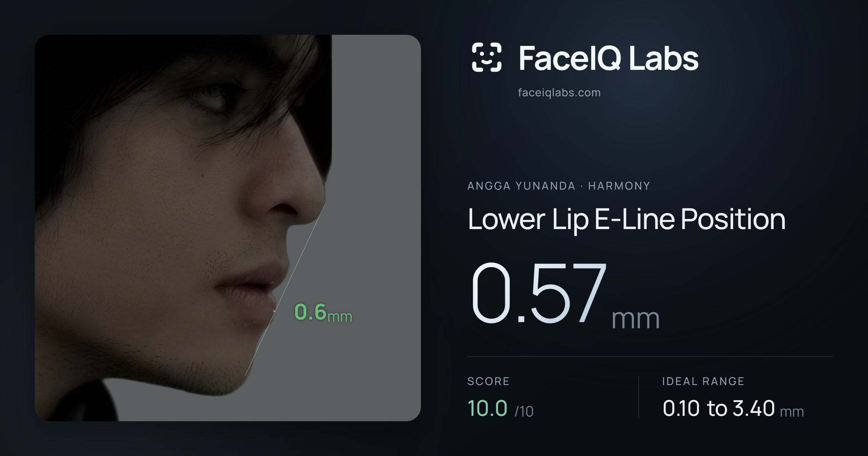Click the E-line endpoint at the chin
This screenshot has height=456, width=868.
(x=246, y=375)
